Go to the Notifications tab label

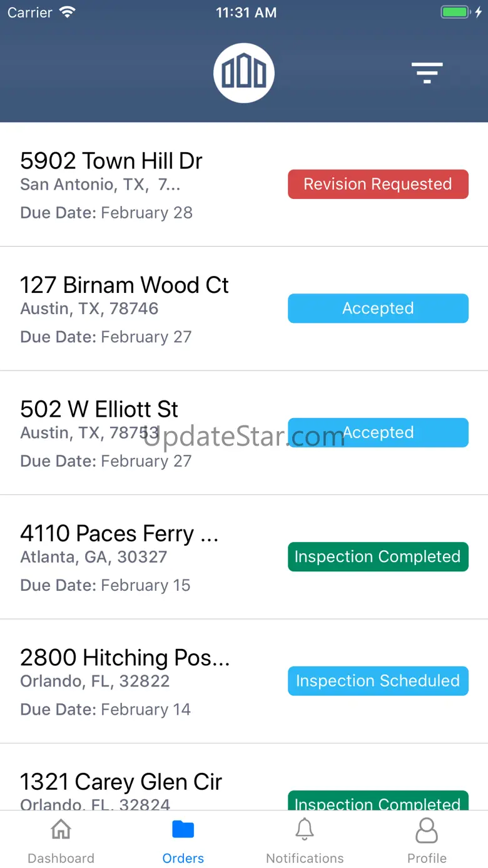tap(305, 858)
